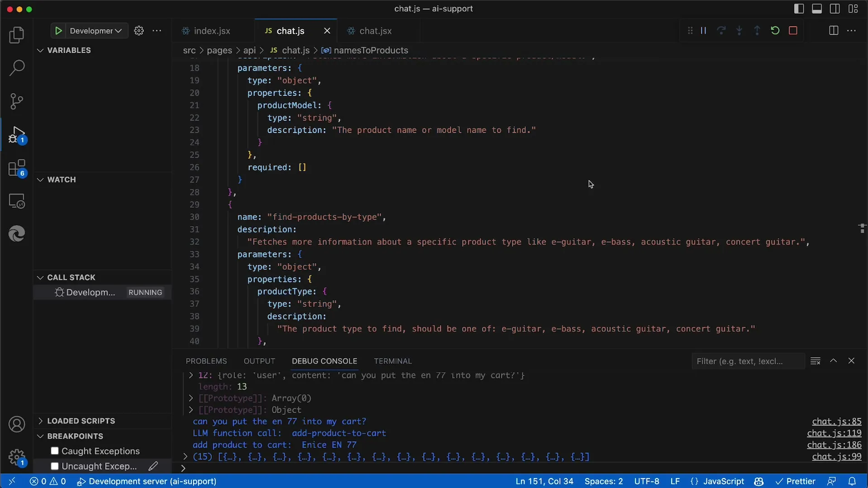Image resolution: width=868 pixels, height=488 pixels.
Task: Click the debug console filter field
Action: point(748,361)
